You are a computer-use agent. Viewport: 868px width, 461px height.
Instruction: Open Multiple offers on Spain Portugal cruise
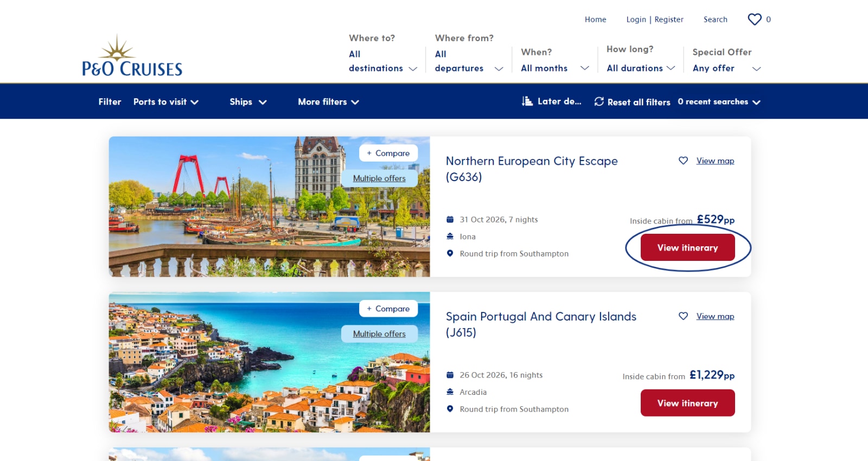pyautogui.click(x=379, y=334)
